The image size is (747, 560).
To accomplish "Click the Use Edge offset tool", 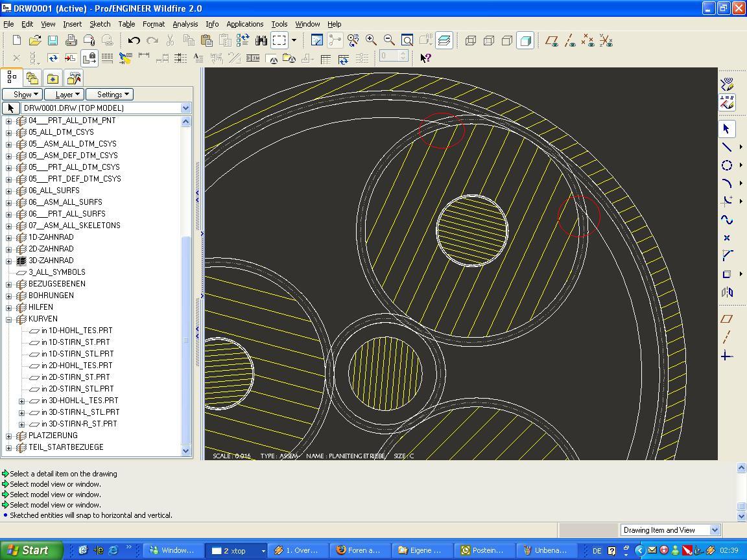I will coord(726,274).
